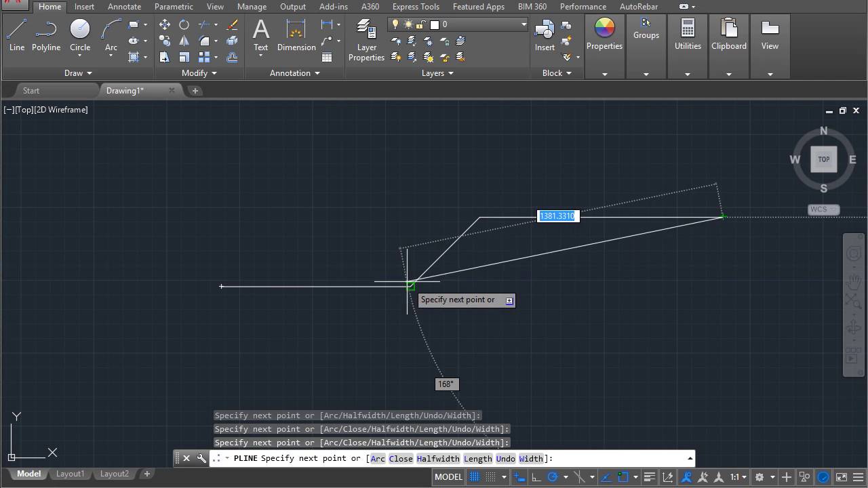Click the Offset tool icon
Screen dimensions: 868x488
click(233, 58)
